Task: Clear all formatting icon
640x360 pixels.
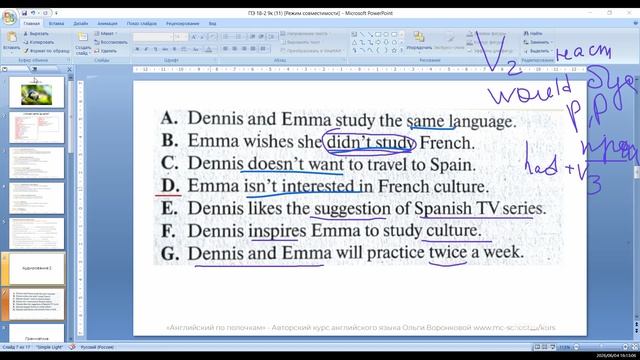Action: (x=213, y=37)
